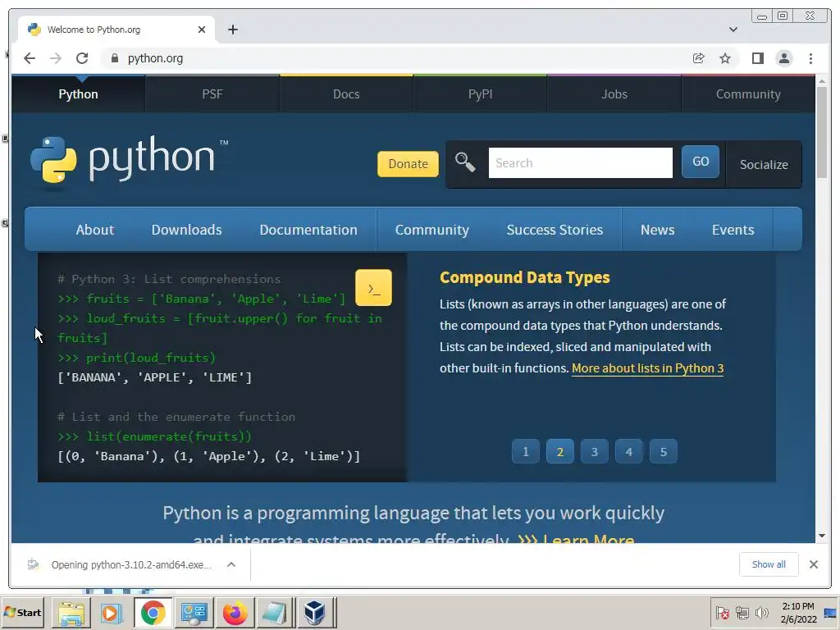Viewport: 840px width, 630px height.
Task: Click the Chrome taskbar icon
Action: coord(153,613)
